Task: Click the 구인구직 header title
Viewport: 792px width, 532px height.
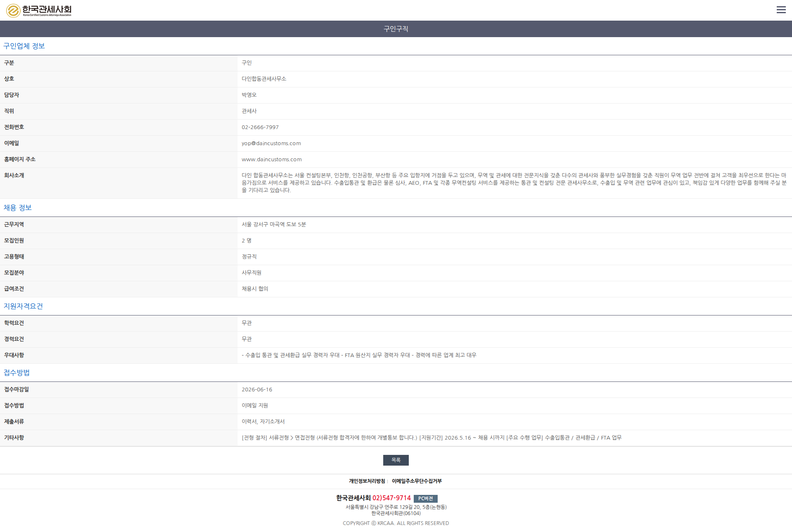Action: [396, 29]
